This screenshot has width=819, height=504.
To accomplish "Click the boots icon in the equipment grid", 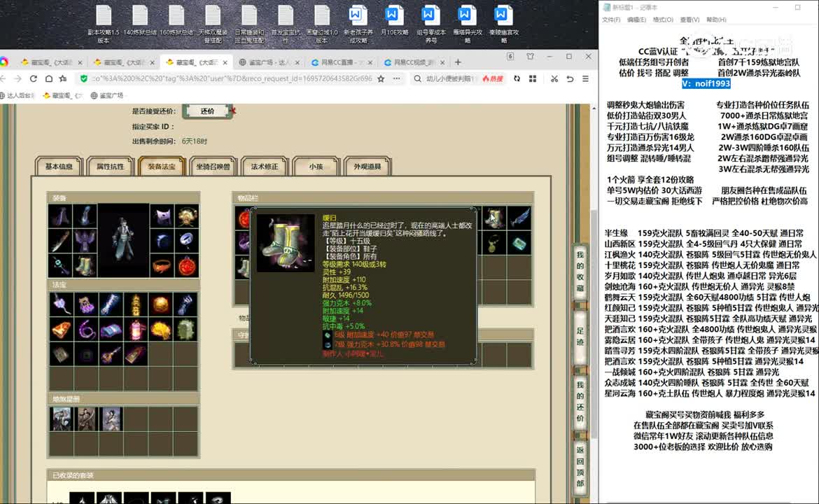I will coord(85,266).
